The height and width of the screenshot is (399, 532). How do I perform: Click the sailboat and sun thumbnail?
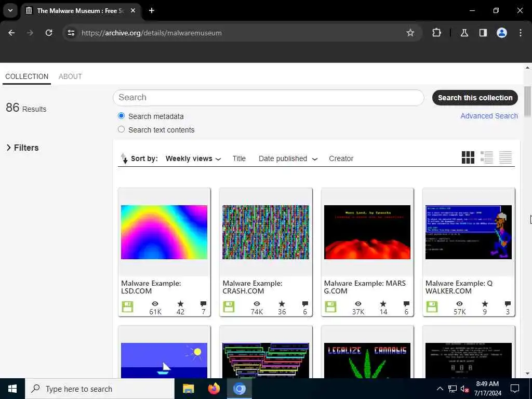click(164, 361)
